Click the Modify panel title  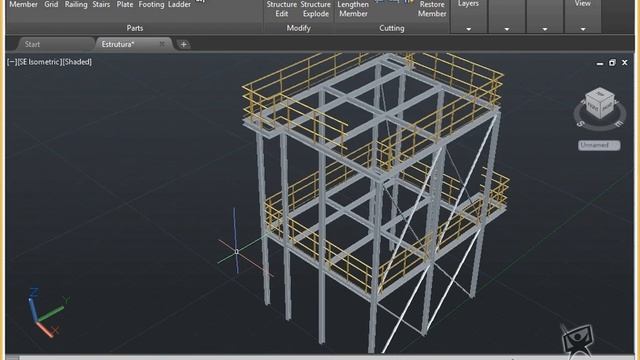tap(298, 28)
